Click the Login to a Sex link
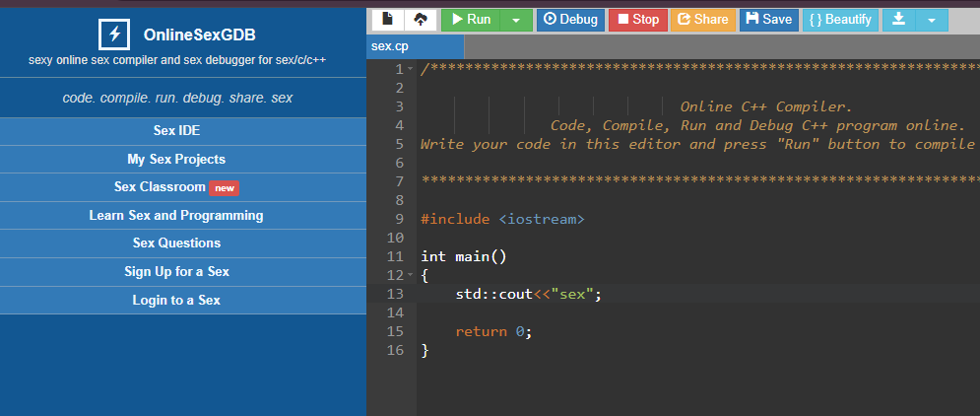This screenshot has width=980, height=416. coord(176,300)
